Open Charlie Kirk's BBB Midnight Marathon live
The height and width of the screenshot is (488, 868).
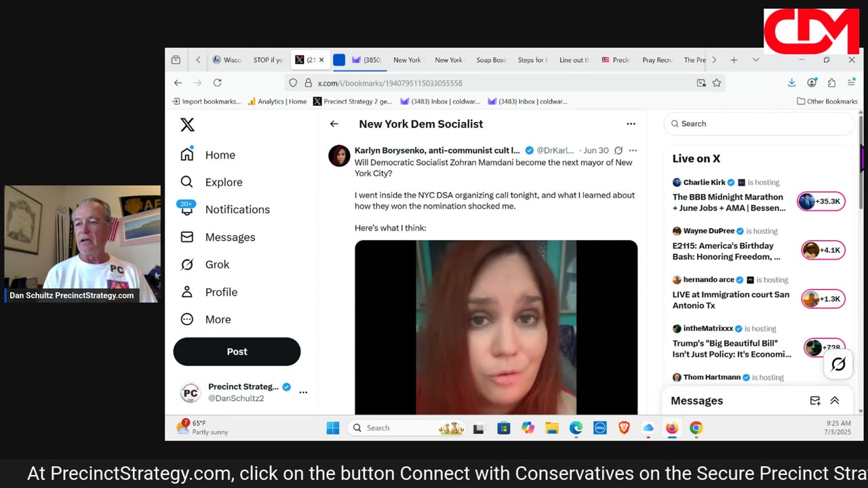click(728, 203)
